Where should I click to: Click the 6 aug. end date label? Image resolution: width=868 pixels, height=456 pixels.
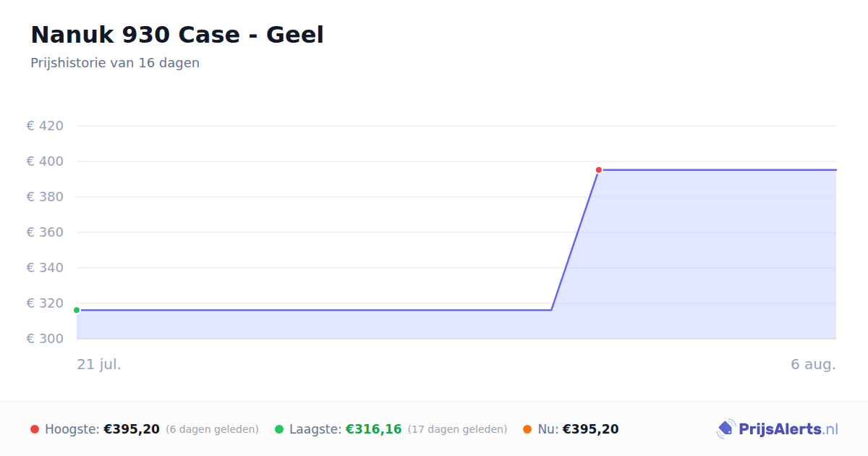[813, 364]
